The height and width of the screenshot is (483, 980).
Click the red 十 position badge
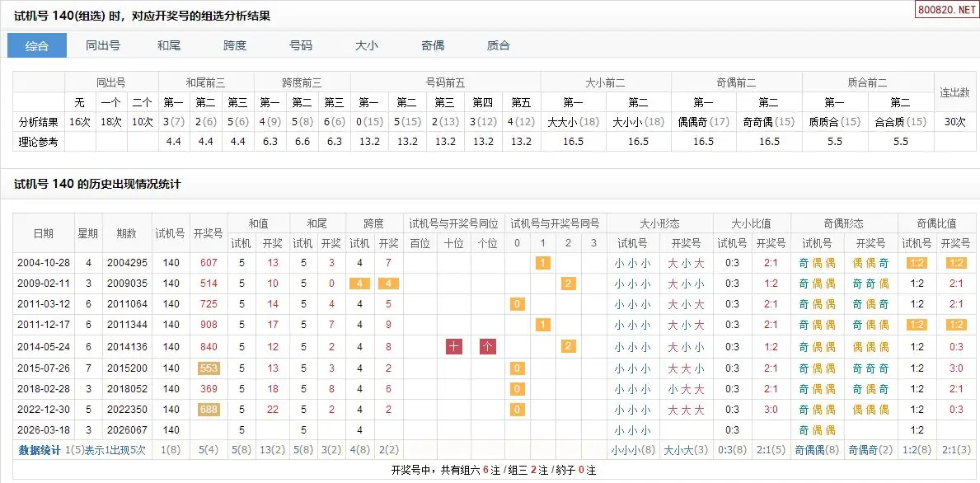click(454, 347)
